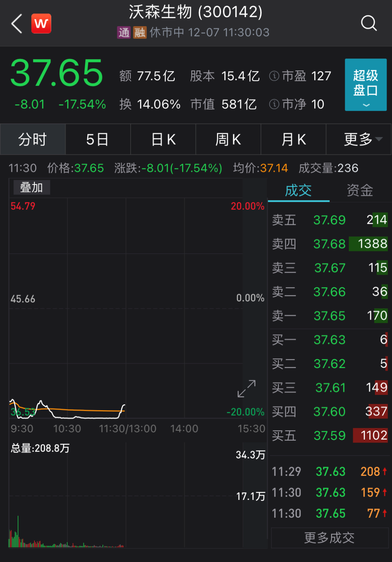Tap the search magnifier icon
This screenshot has width=392, height=562.
tap(369, 23)
